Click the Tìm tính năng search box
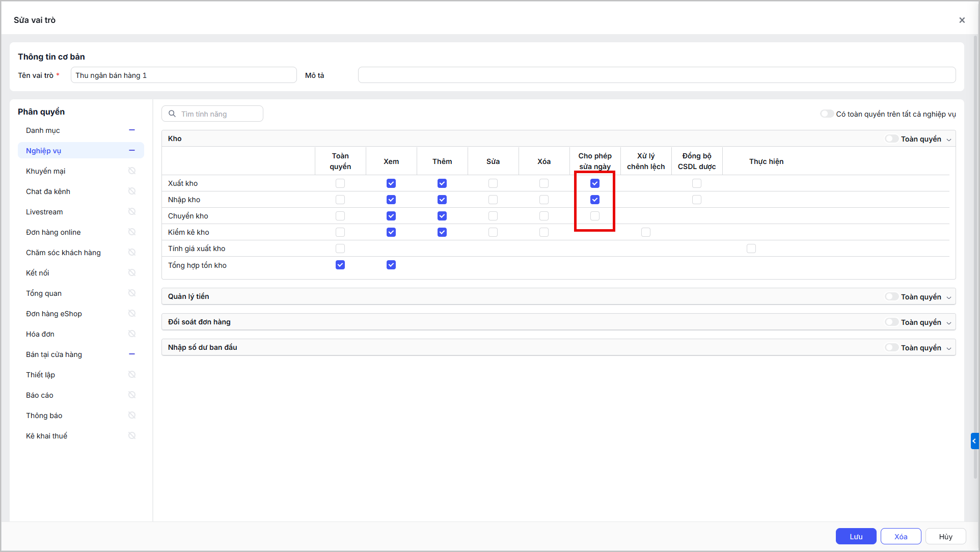Image resolution: width=980 pixels, height=552 pixels. 212,114
